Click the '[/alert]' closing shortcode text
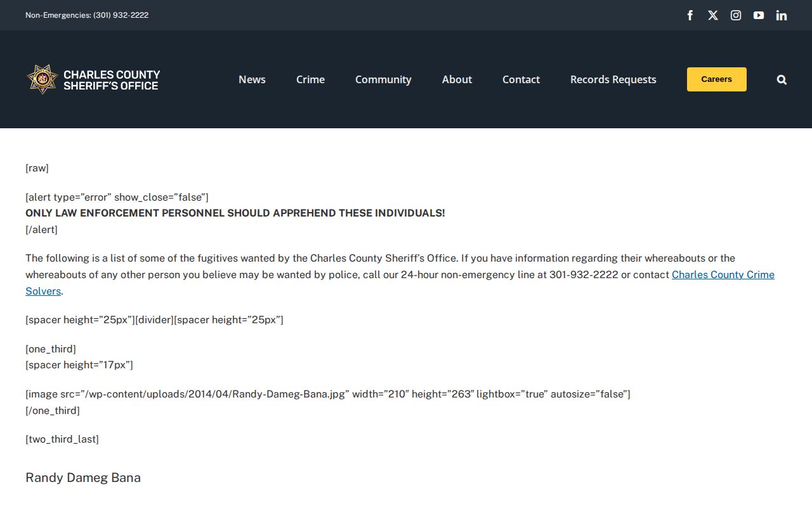 41,230
